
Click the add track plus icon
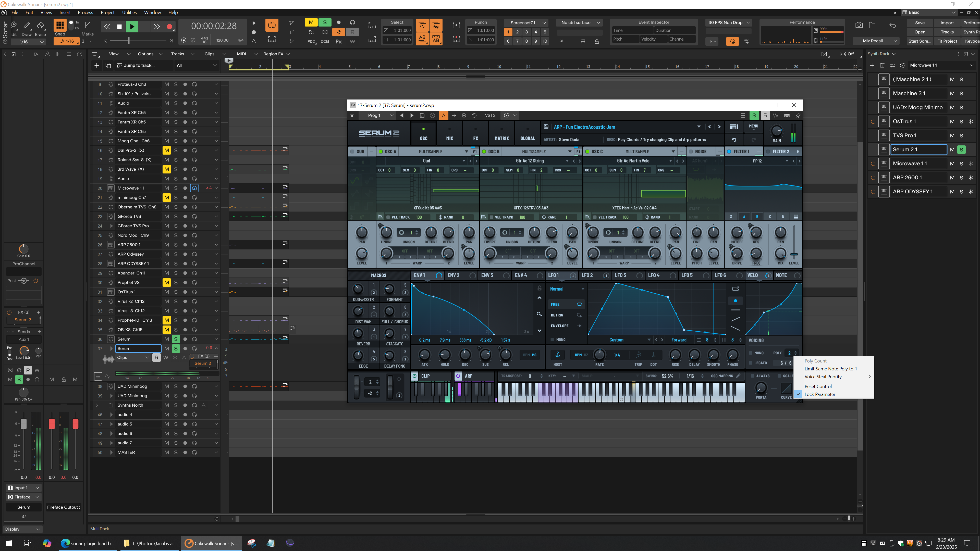pyautogui.click(x=97, y=65)
